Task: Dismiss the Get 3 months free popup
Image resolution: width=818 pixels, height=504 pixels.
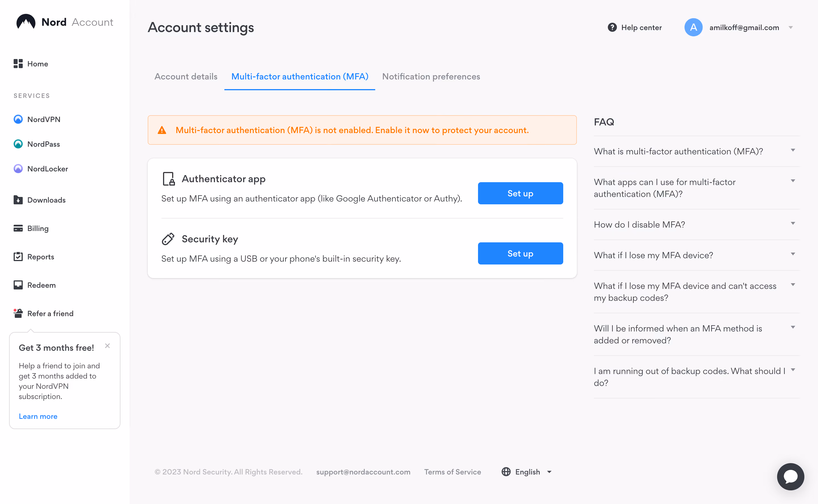Action: [x=107, y=346]
